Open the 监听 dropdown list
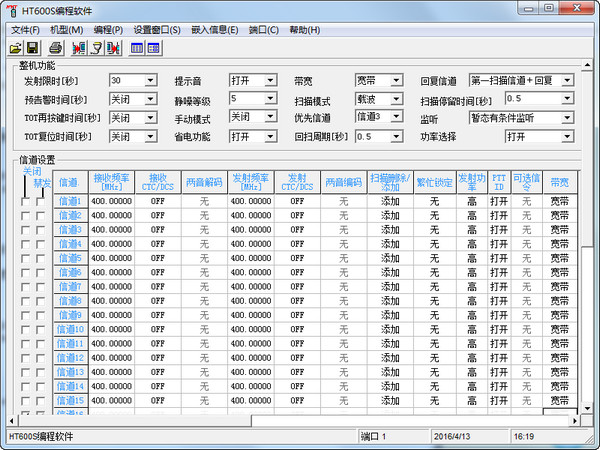This screenshot has width=600, height=450. click(567, 118)
